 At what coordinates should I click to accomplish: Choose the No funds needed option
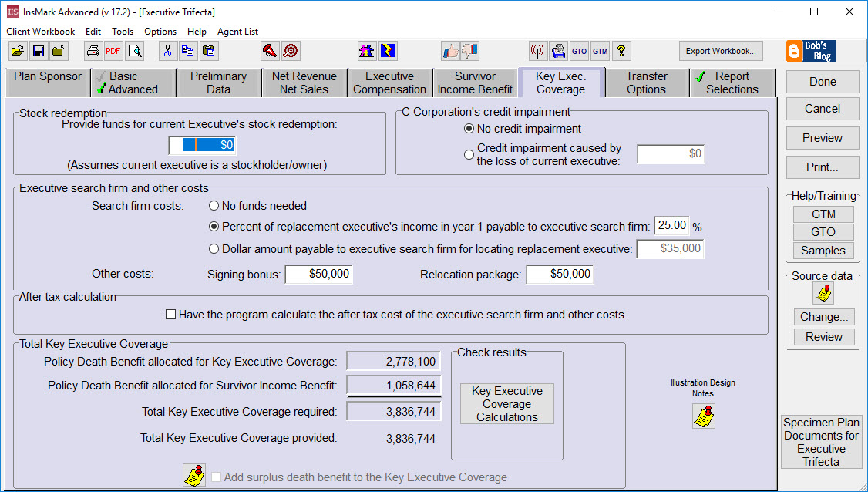click(x=213, y=204)
